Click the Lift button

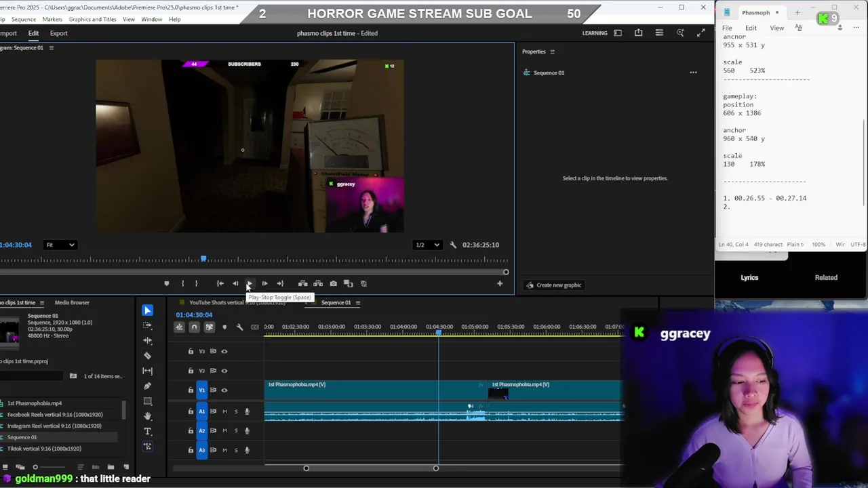[302, 283]
